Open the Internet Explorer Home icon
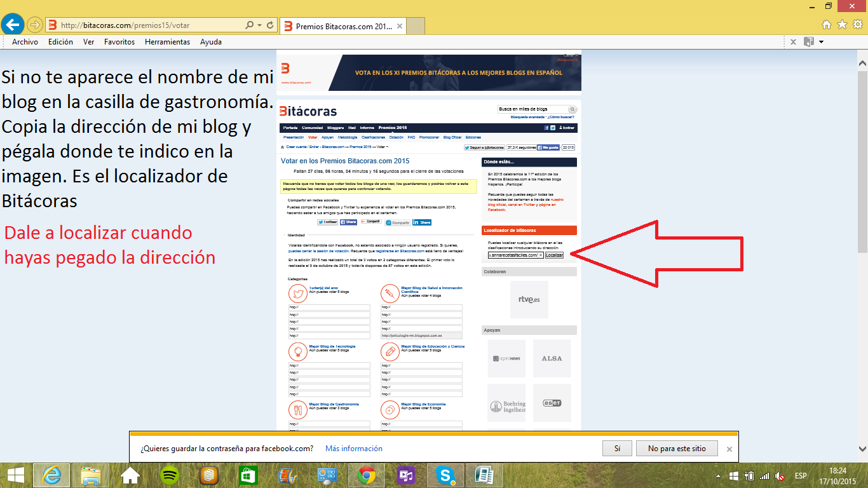The width and height of the screenshot is (868, 488). [827, 25]
